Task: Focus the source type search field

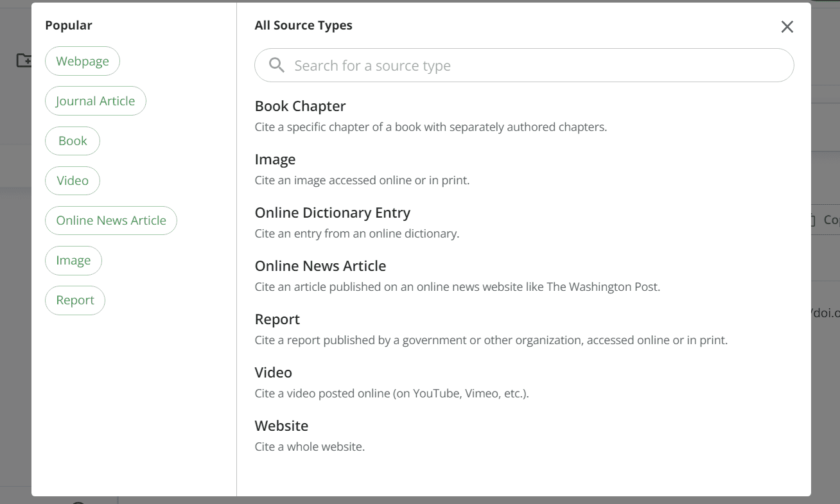Action: [x=524, y=65]
